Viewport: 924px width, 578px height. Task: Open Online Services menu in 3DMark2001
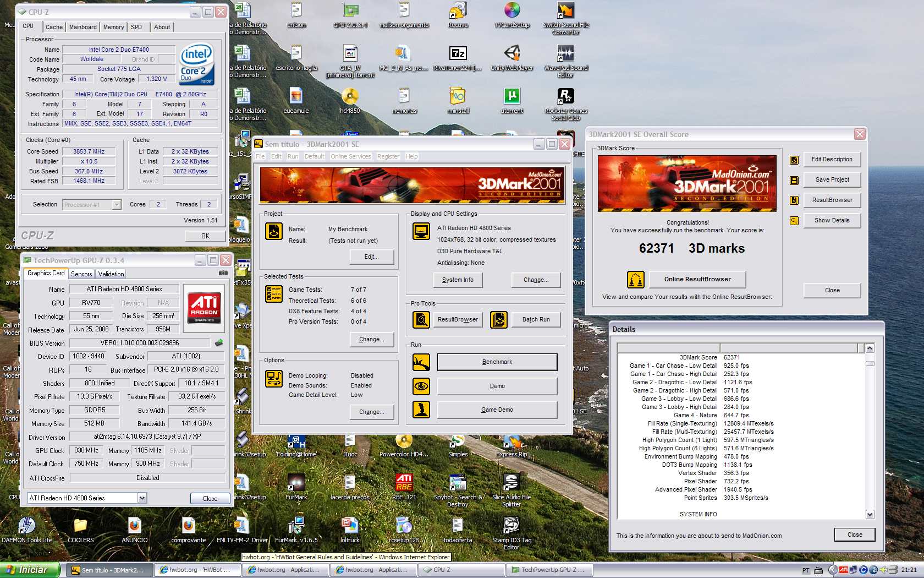click(350, 156)
